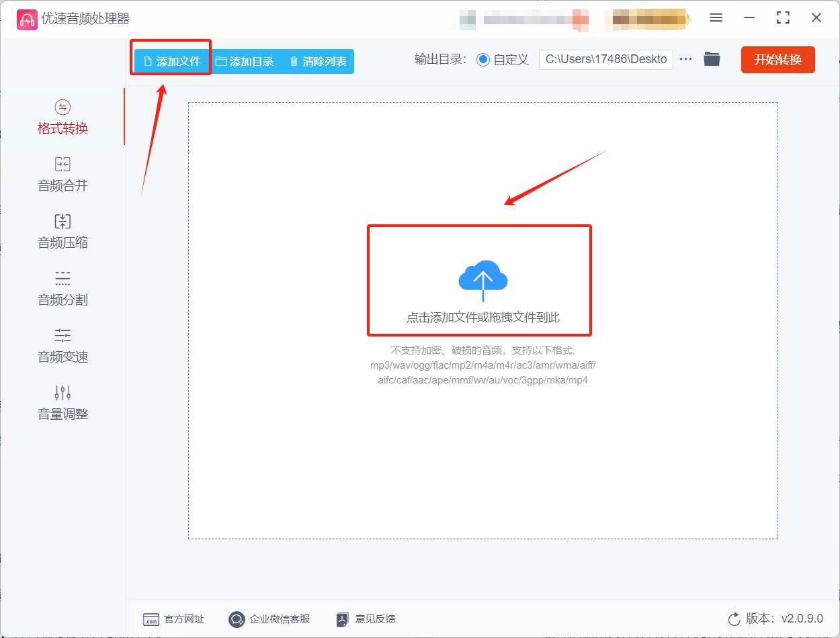The width and height of the screenshot is (840, 638).
Task: Switch to 音频压缩 compression tool
Action: [62, 232]
